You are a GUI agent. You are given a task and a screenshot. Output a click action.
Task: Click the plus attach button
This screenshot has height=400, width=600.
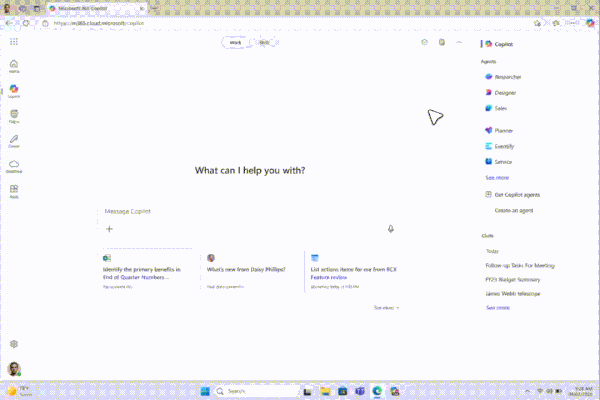pos(109,229)
